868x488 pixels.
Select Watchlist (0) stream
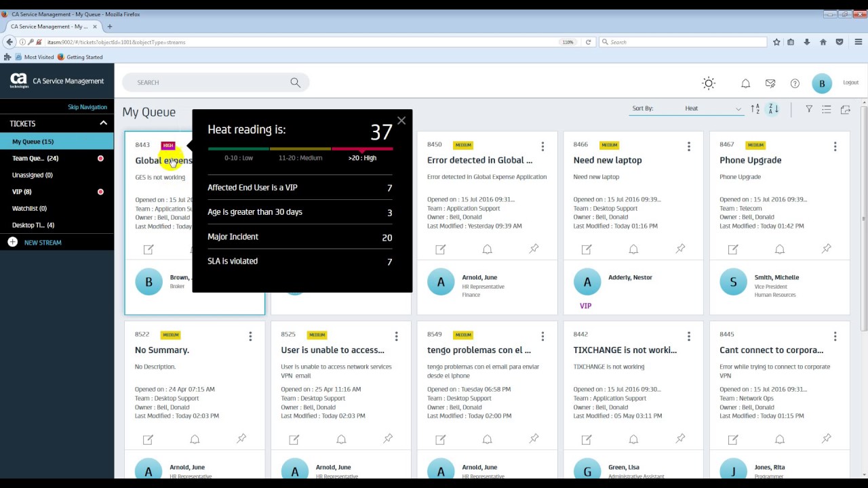(57, 208)
